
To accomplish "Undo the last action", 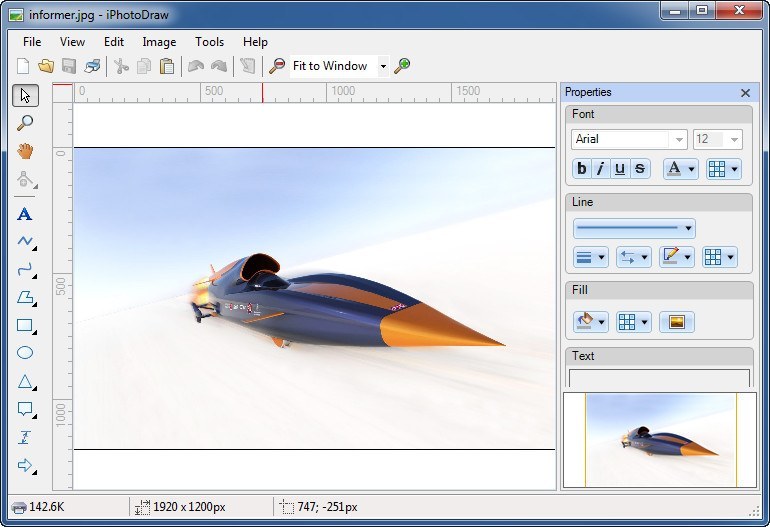I will [196, 66].
